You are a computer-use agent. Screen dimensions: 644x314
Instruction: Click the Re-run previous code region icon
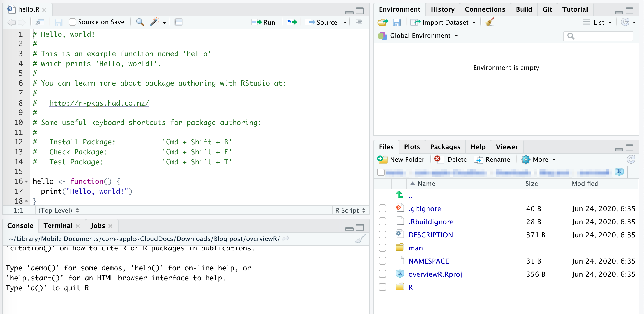tap(292, 22)
